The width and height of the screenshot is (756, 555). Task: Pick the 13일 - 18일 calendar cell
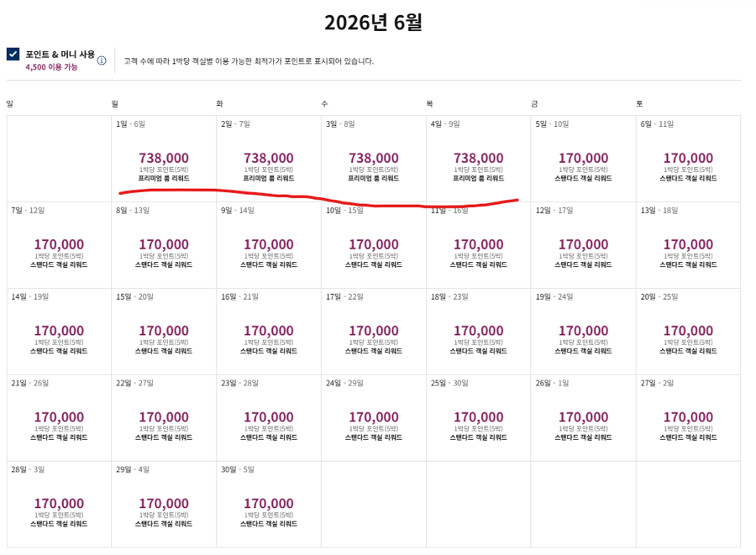click(688, 245)
